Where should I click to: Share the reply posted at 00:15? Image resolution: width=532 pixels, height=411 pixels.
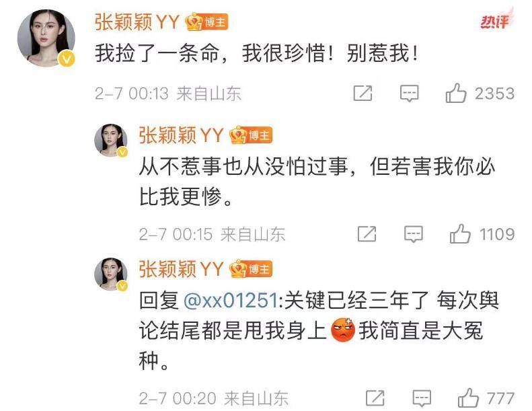pyautogui.click(x=367, y=234)
